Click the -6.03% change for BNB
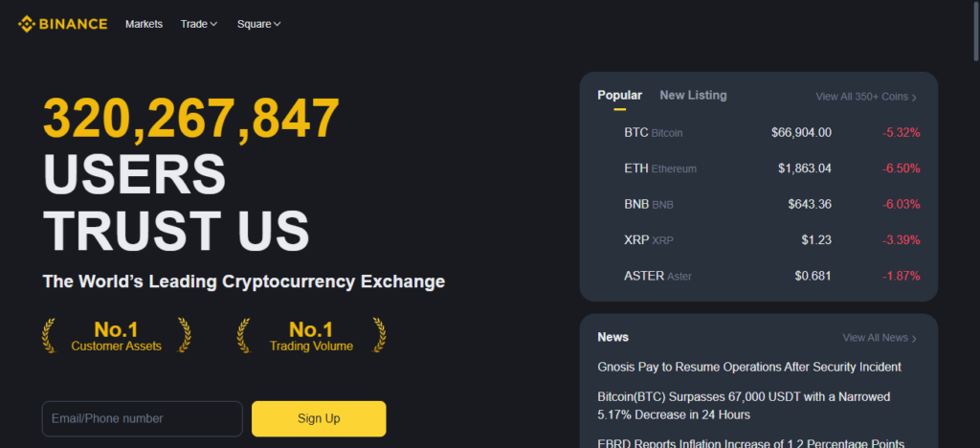Viewport: 980px width, 448px height. [x=901, y=204]
